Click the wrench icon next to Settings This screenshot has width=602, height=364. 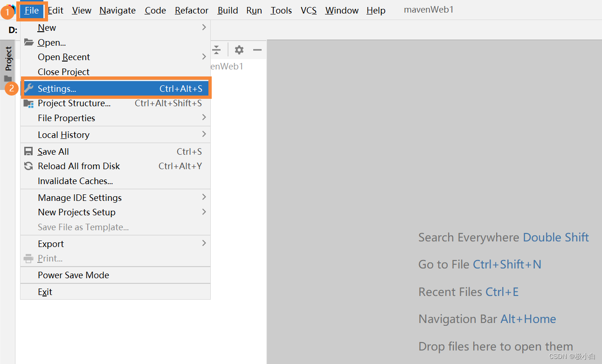tap(29, 88)
